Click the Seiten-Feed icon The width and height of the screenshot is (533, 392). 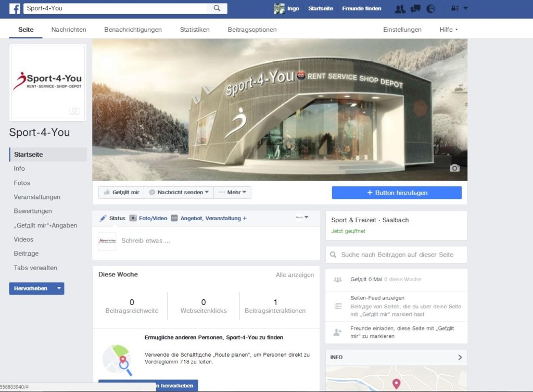click(x=338, y=306)
